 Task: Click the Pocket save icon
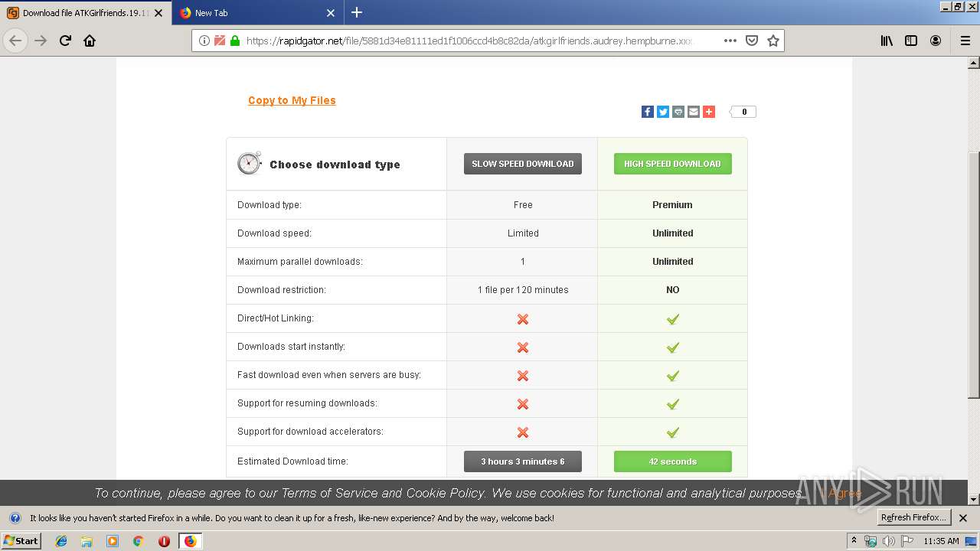[752, 41]
